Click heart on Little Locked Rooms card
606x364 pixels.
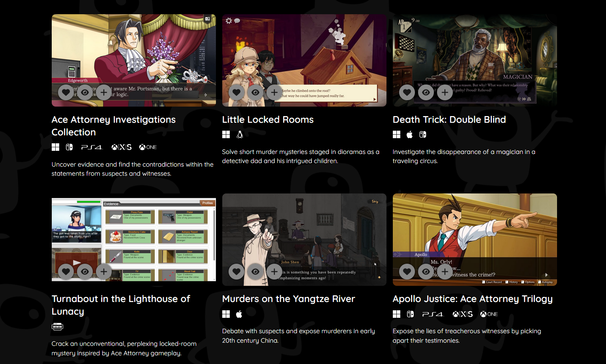(x=236, y=92)
